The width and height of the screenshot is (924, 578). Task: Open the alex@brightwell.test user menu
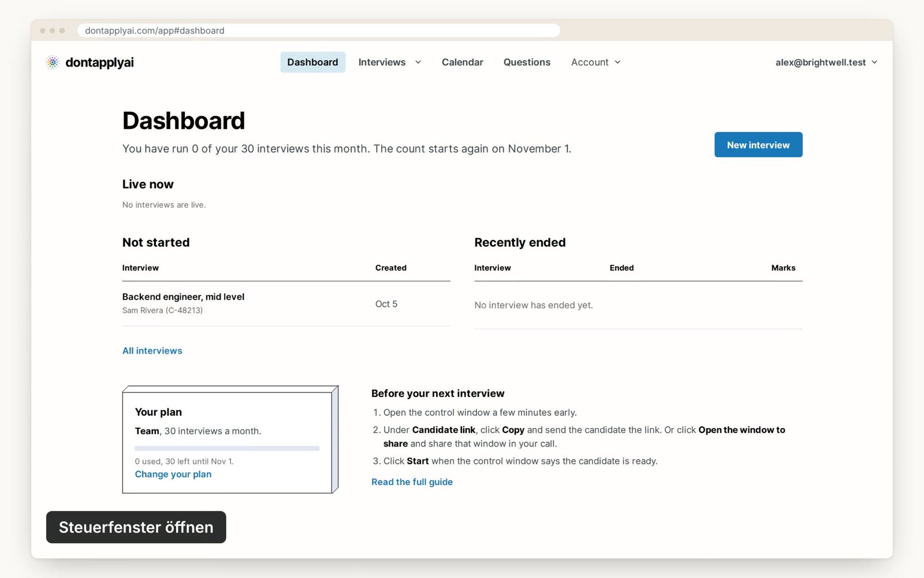826,62
